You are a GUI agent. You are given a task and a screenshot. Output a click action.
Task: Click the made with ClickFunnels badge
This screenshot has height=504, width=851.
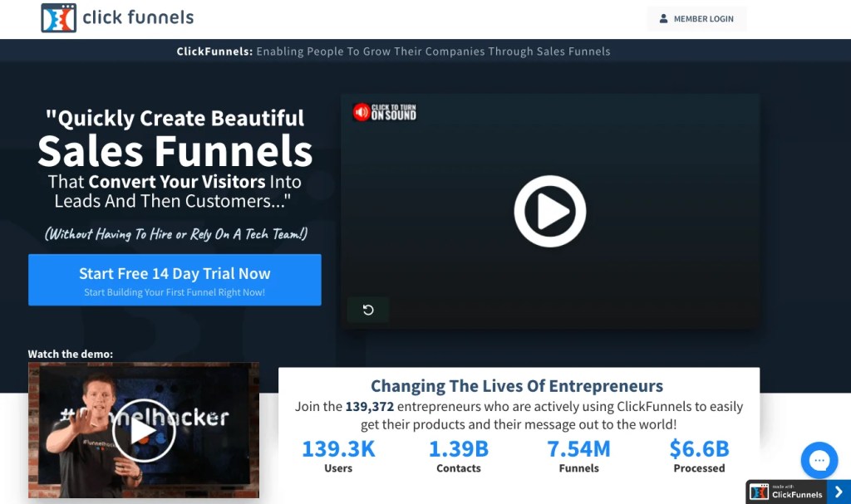pyautogui.click(x=786, y=492)
